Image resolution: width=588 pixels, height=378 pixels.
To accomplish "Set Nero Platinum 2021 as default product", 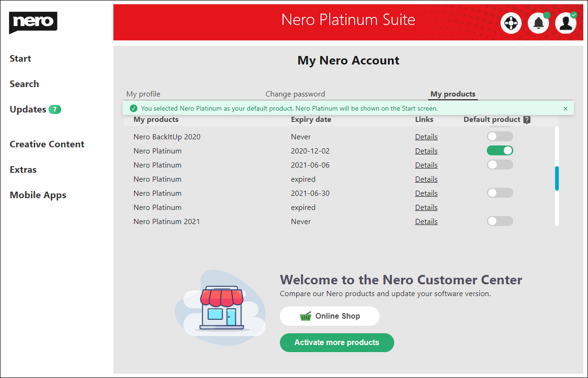I will point(500,221).
